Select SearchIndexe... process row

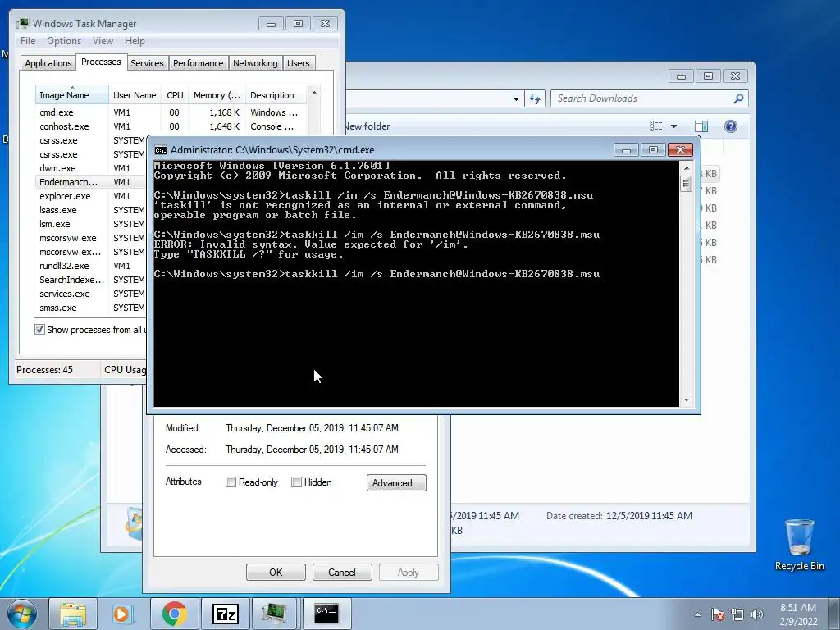[91, 280]
